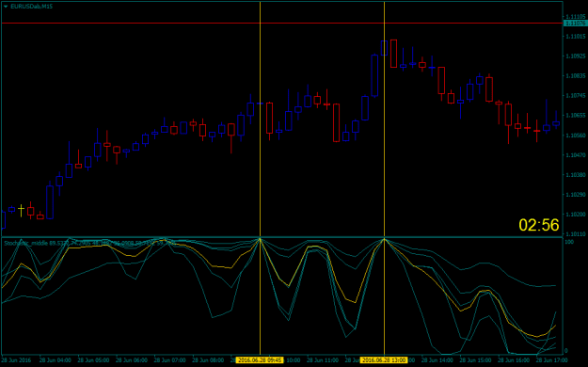Click the 1.10745 price axis label
This screenshot has width=588, height=367.
[576, 96]
